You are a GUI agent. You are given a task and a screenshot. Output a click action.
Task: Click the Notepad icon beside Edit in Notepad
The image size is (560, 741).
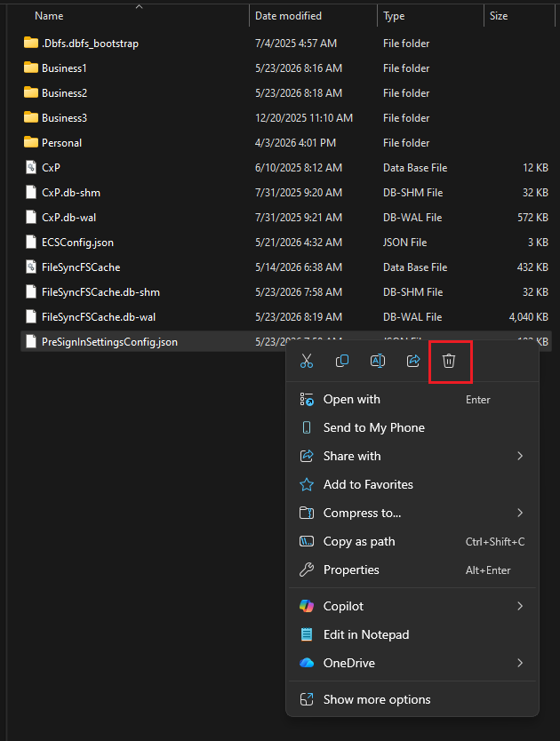(x=307, y=634)
